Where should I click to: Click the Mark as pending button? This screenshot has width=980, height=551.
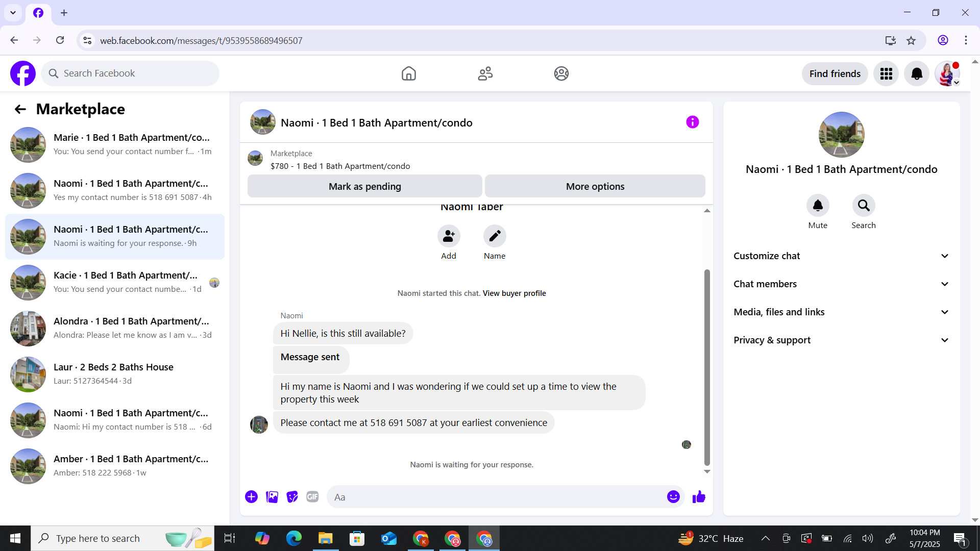coord(364,186)
